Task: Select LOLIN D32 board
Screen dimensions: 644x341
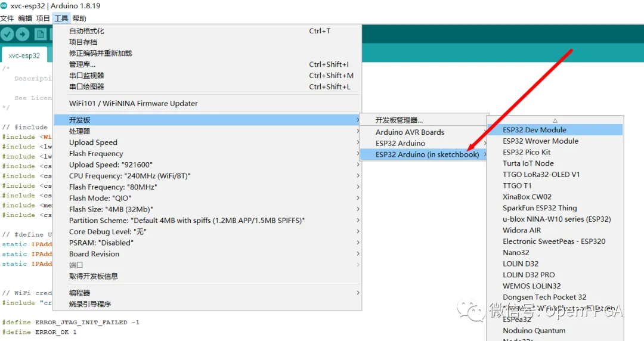Action: point(555,263)
